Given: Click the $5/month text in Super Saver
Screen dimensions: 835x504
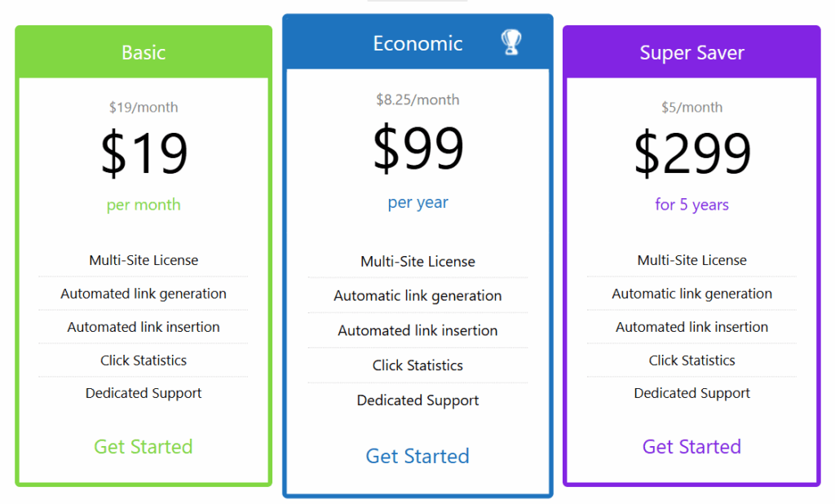Looking at the screenshot, I should [x=691, y=108].
